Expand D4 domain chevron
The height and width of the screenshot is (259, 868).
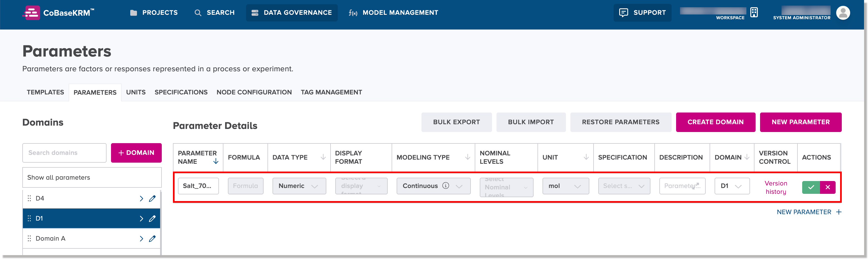(141, 199)
